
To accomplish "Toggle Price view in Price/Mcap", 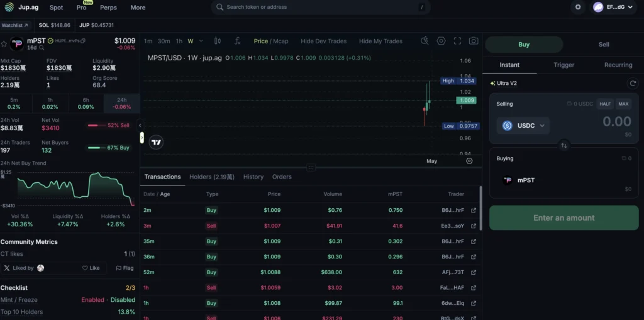I will [x=261, y=41].
